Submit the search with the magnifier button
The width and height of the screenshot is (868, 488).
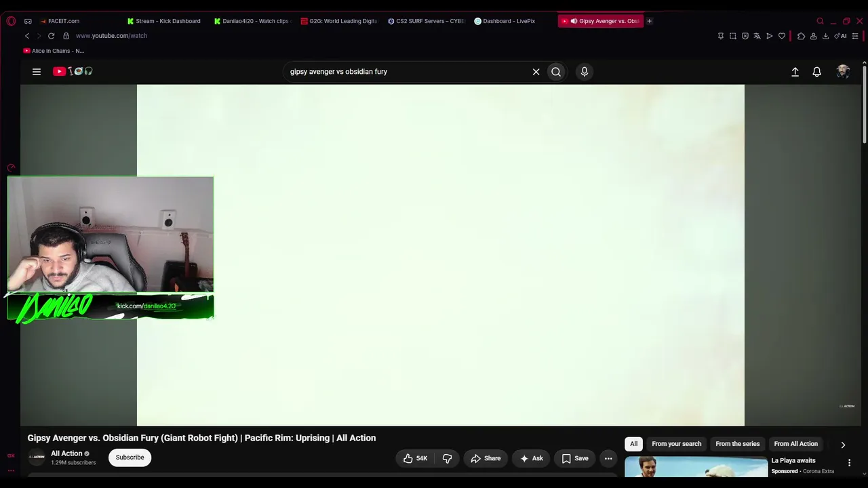click(x=556, y=72)
